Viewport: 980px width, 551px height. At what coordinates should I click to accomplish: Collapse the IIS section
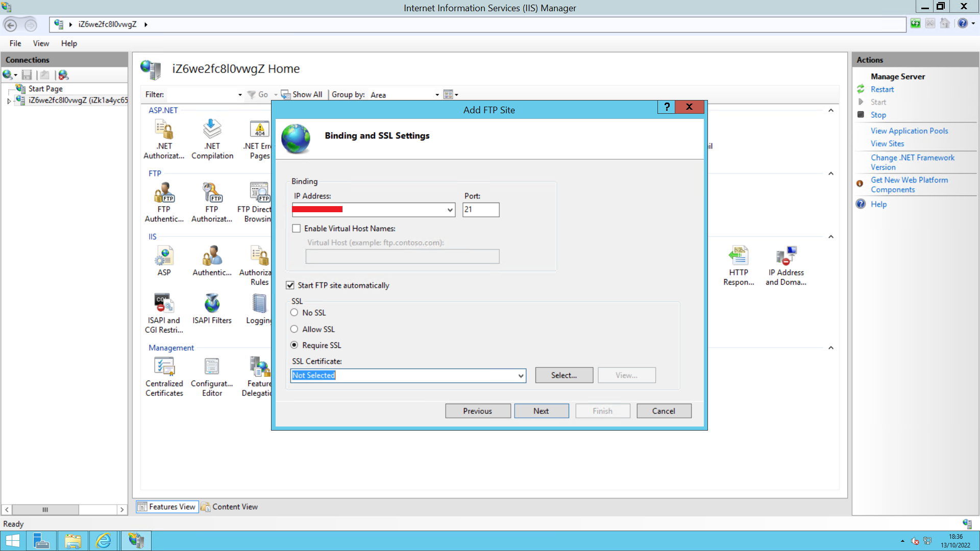pos(831,237)
